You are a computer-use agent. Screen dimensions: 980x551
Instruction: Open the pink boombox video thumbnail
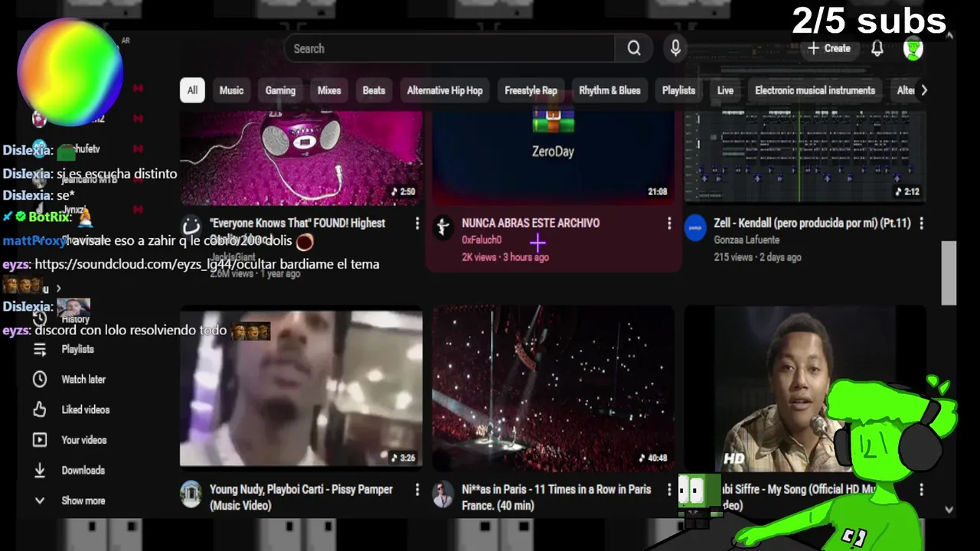click(x=301, y=158)
